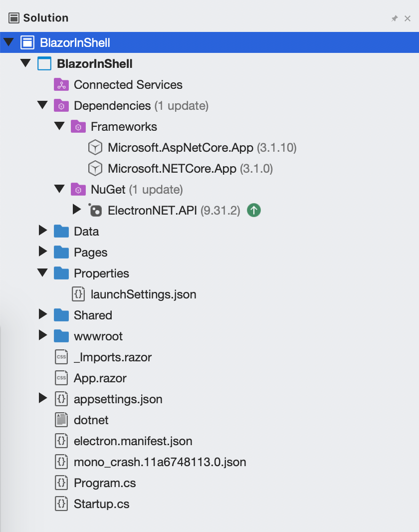419x532 pixels.
Task: Click the App.razor file icon
Action: pyautogui.click(x=61, y=378)
